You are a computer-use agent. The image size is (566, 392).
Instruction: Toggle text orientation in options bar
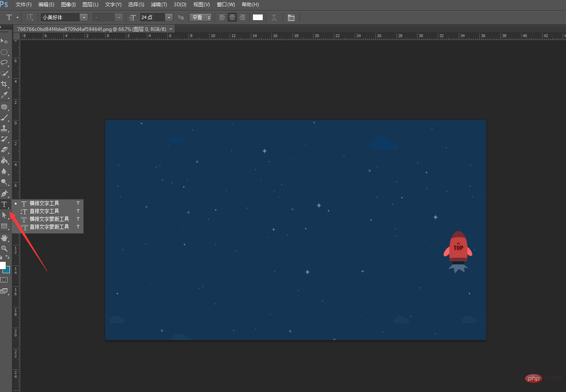pyautogui.click(x=30, y=17)
